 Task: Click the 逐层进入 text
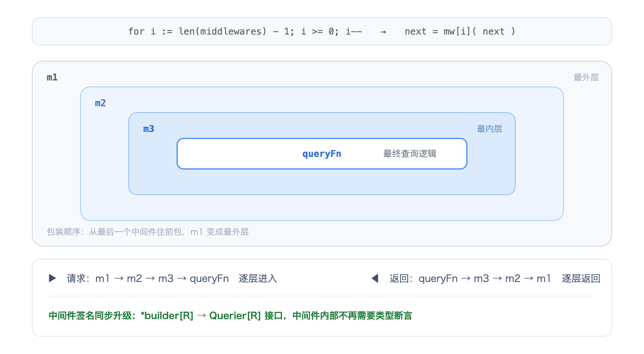point(258,278)
